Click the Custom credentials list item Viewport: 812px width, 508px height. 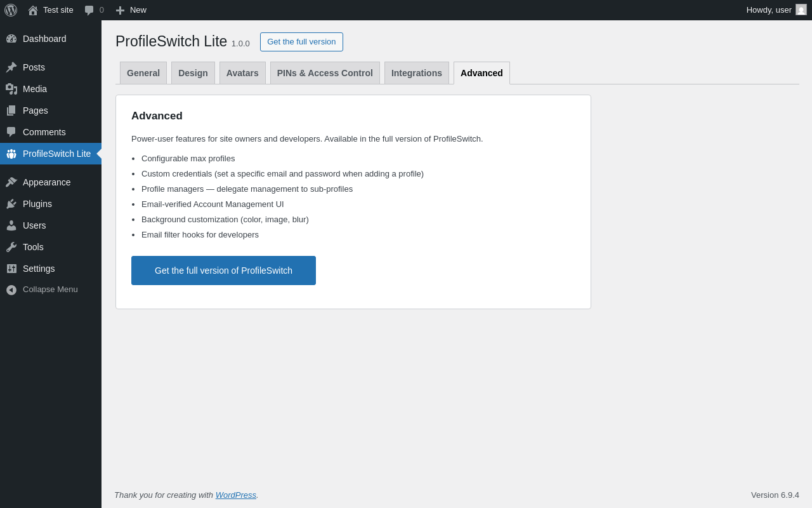[282, 174]
